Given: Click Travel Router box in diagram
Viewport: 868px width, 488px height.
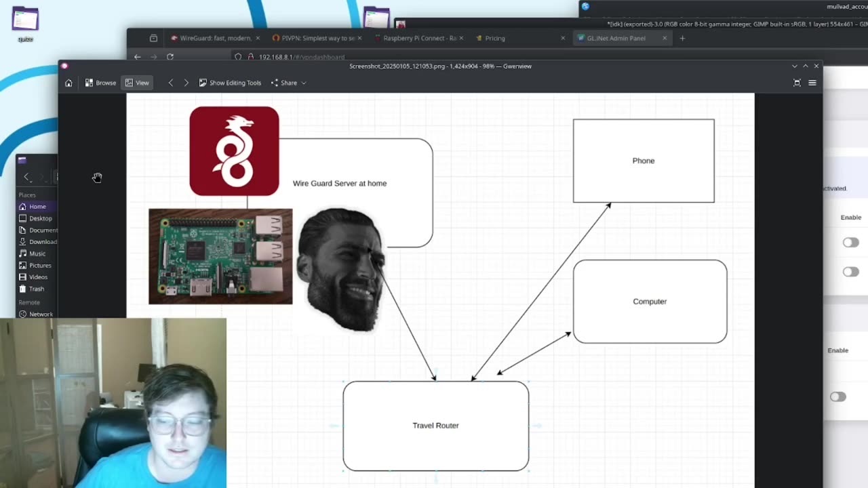Looking at the screenshot, I should point(435,426).
